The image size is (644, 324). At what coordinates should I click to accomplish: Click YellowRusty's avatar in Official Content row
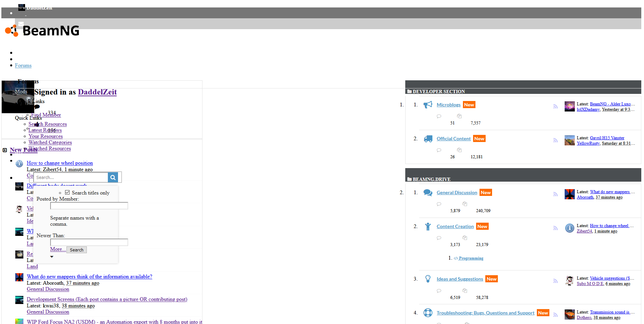coord(570,140)
